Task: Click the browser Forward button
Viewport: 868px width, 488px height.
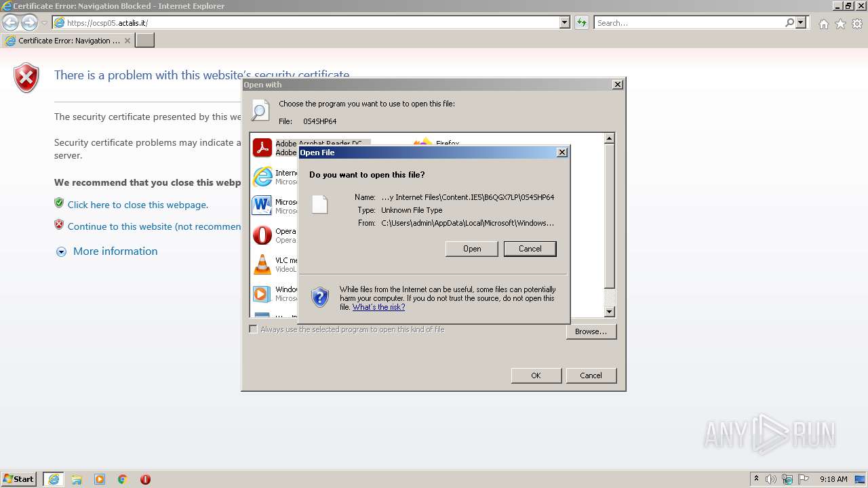Action: tap(29, 22)
